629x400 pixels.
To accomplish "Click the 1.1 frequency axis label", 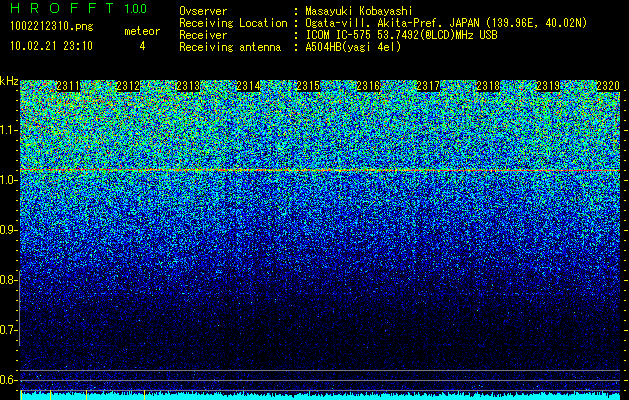I will pyautogui.click(x=8, y=130).
